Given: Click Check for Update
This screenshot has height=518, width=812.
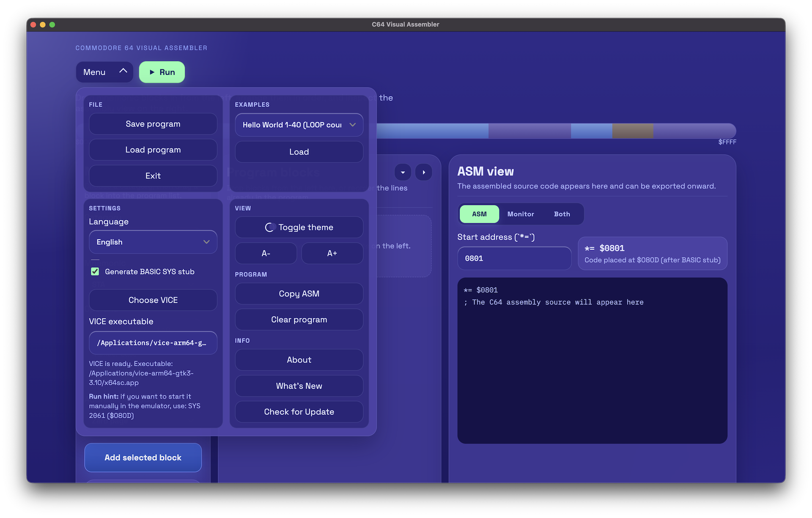Looking at the screenshot, I should (x=299, y=412).
